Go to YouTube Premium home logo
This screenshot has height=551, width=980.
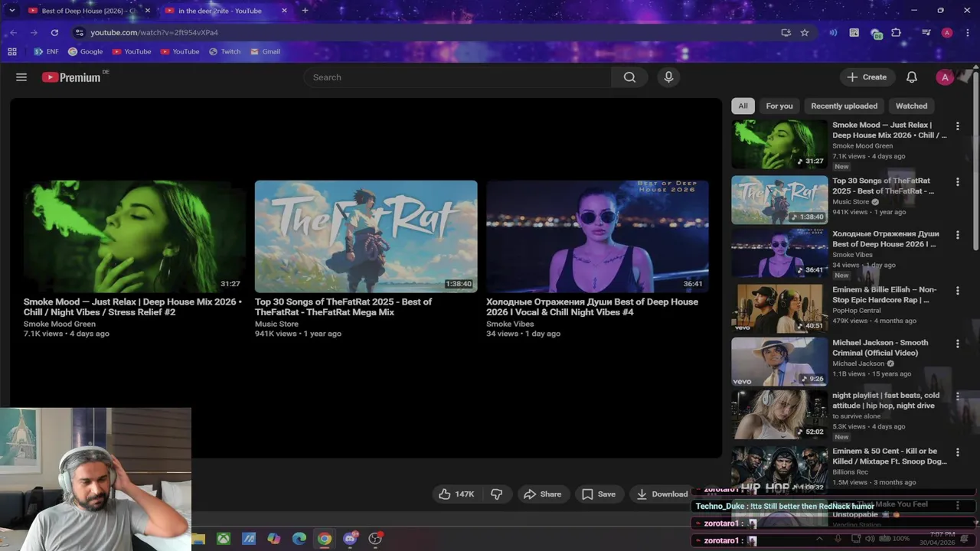coord(71,77)
